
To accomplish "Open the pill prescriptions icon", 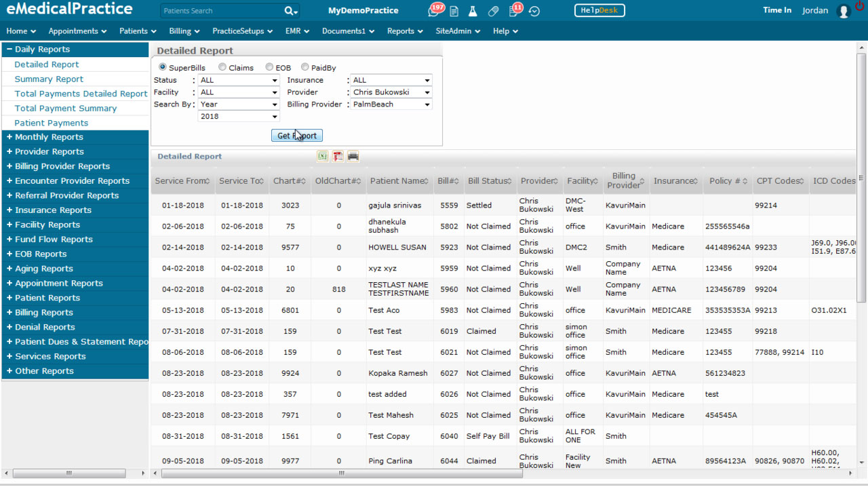I will pos(494,12).
